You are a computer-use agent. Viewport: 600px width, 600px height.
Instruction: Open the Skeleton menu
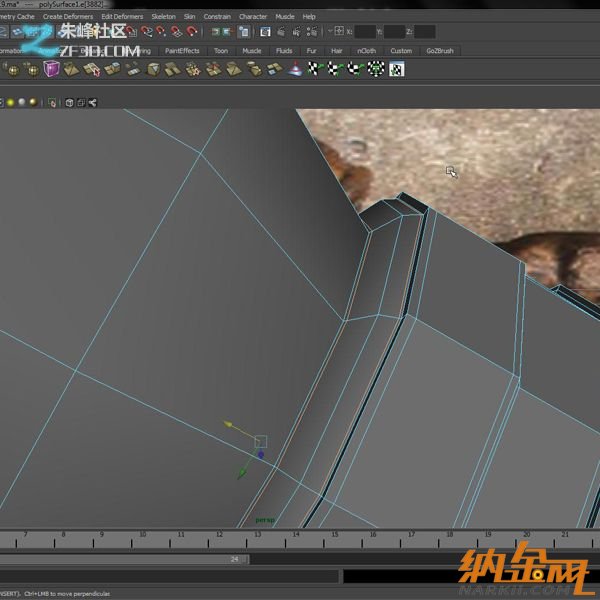click(x=163, y=16)
